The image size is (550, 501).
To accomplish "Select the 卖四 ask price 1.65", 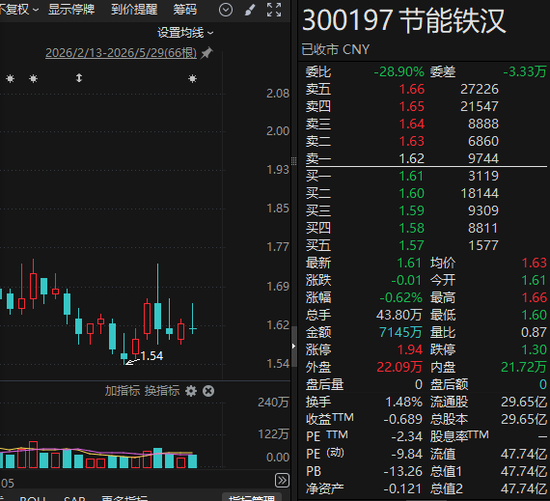I will pyautogui.click(x=412, y=107).
